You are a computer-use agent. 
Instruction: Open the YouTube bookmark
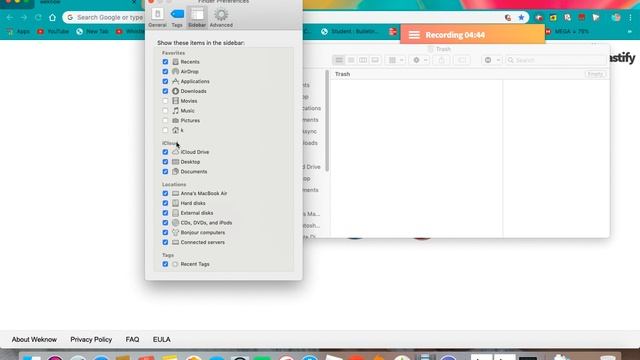[x=53, y=31]
